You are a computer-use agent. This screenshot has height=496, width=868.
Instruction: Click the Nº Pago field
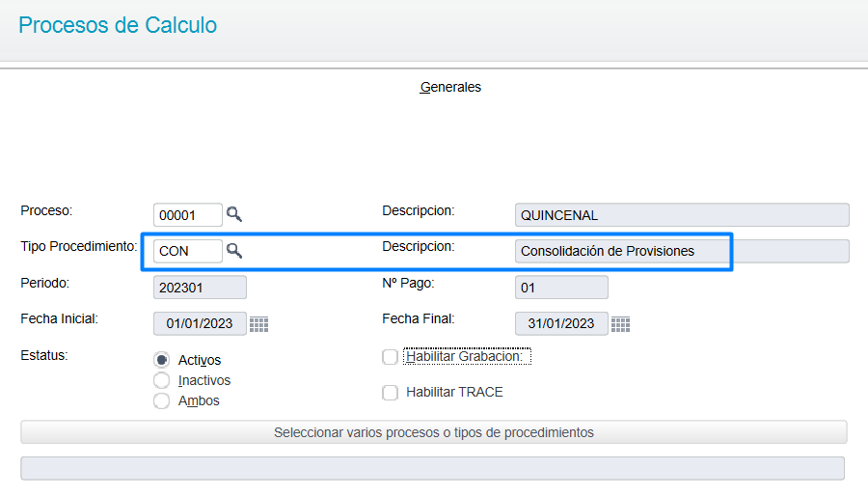coord(561,288)
